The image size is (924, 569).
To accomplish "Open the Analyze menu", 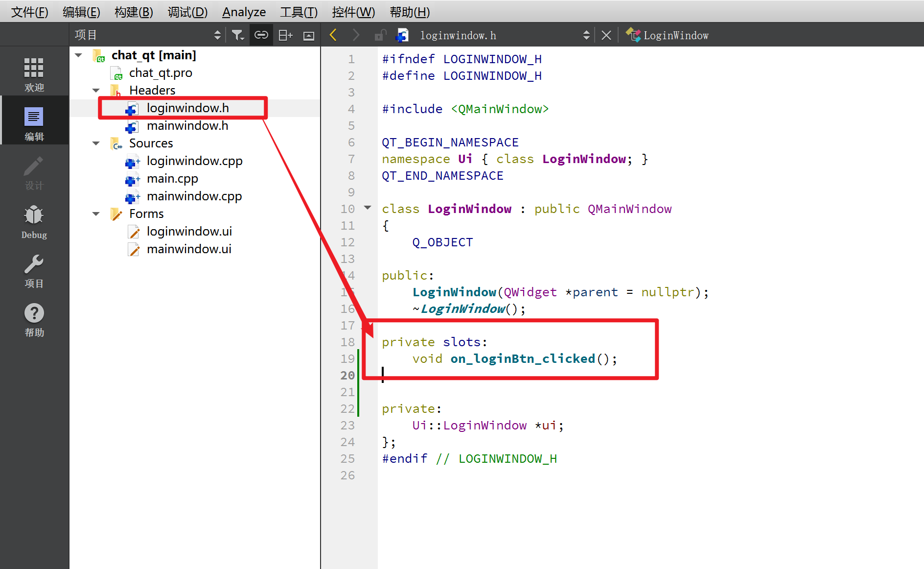I will 244,12.
